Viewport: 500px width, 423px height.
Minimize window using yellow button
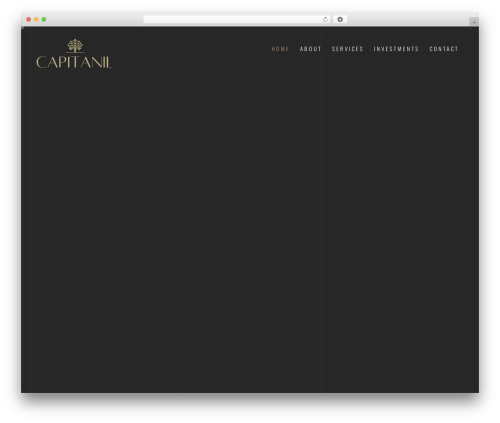36,19
